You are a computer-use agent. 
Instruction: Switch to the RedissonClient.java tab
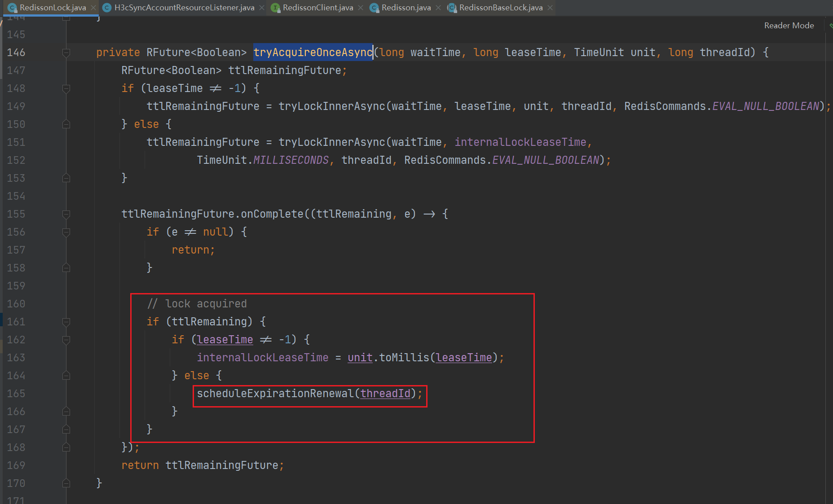pyautogui.click(x=317, y=8)
